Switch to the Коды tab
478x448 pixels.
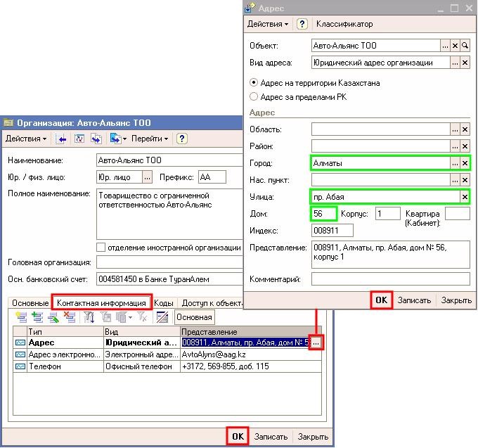click(164, 303)
